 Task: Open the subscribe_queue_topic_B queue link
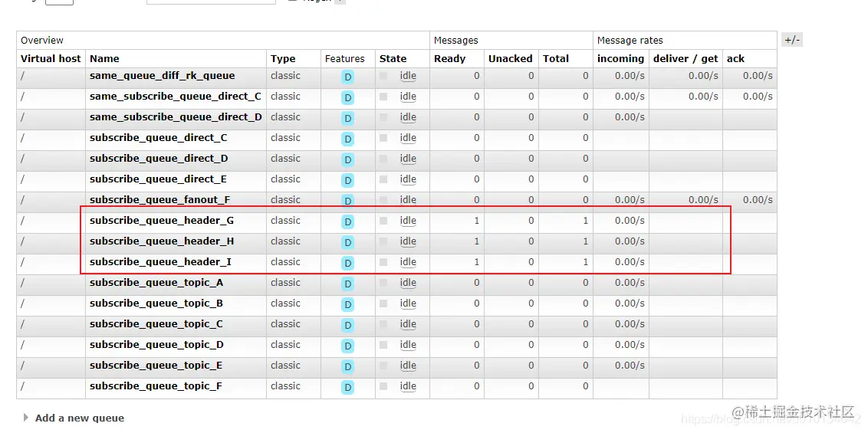coord(156,303)
